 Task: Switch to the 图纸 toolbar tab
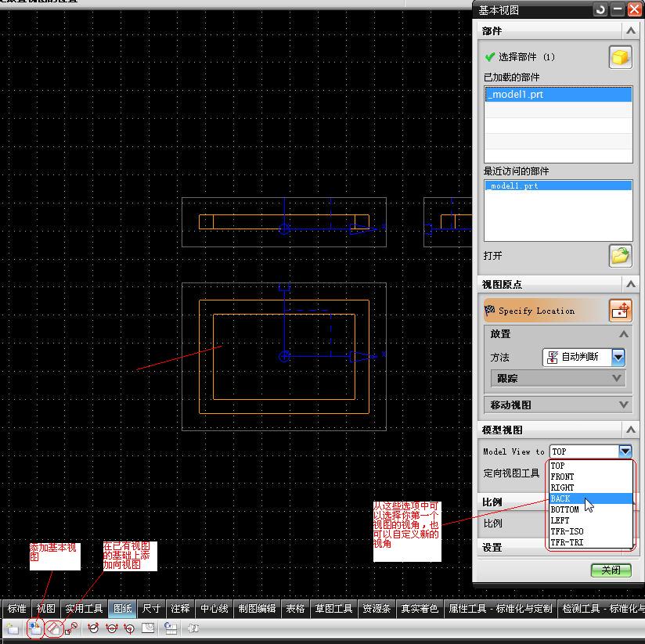123,608
